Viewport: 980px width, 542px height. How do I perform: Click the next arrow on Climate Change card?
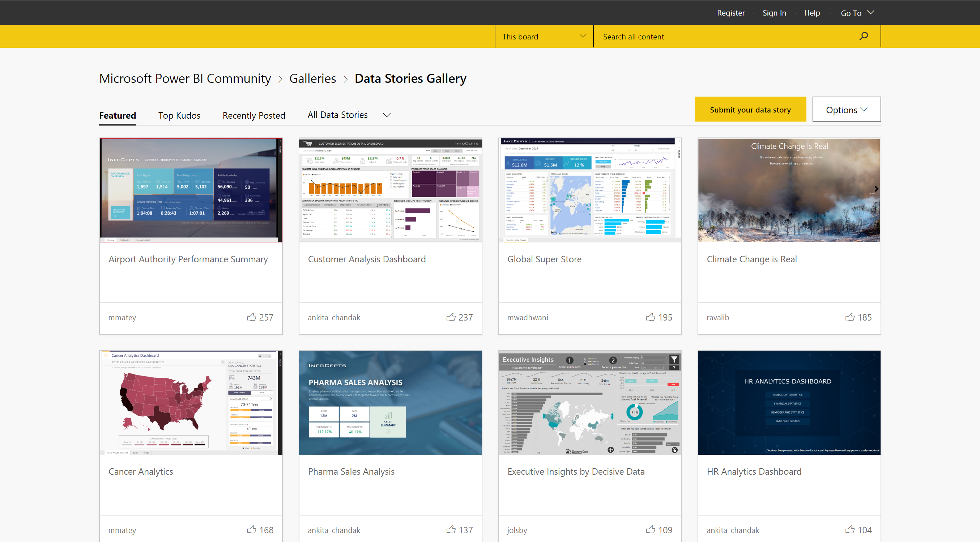(x=877, y=189)
